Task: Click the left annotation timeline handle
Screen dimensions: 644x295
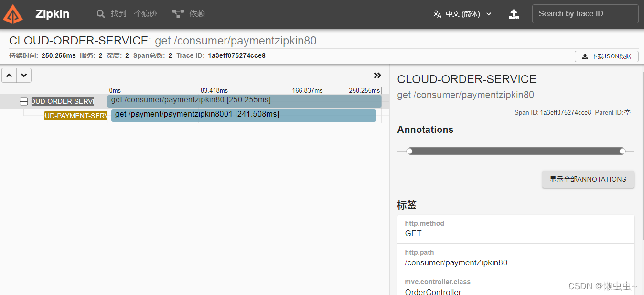Action: pos(409,151)
